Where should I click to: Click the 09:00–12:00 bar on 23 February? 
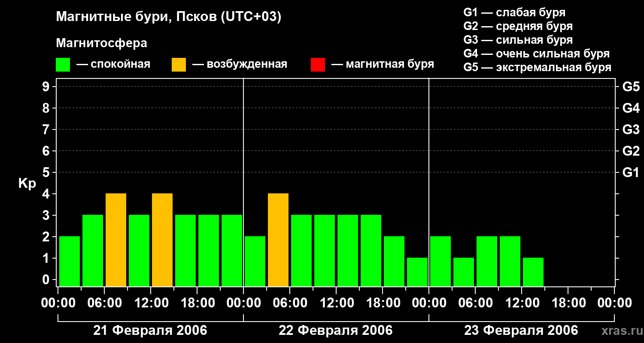[510, 261]
